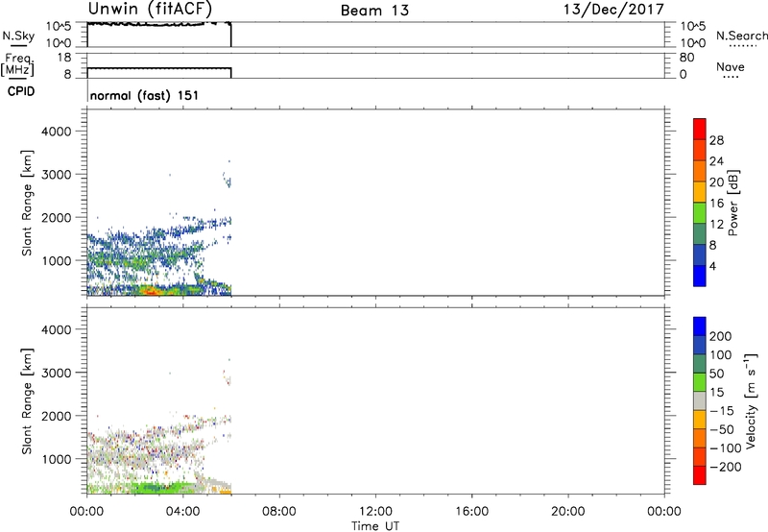
Task: Click the power panel's 'Slant Range [km]' label
Action: 27,203
